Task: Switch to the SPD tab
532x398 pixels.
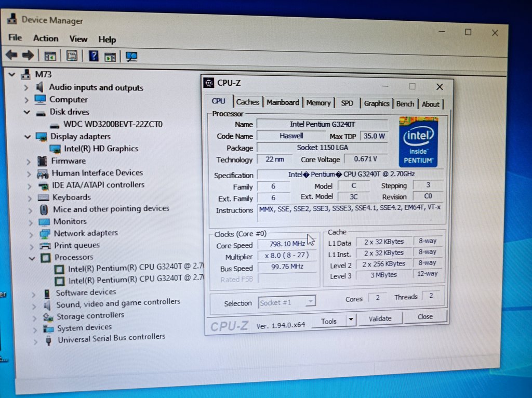Action: (347, 103)
